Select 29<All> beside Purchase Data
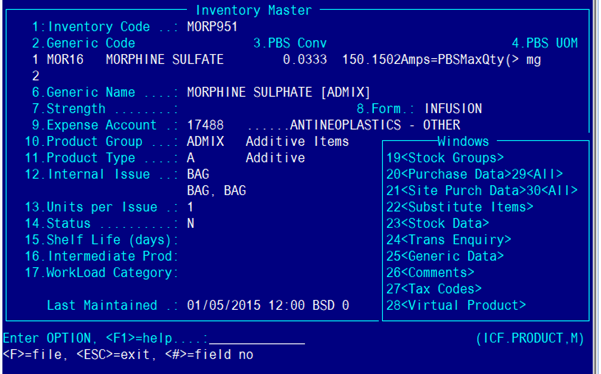This screenshot has width=601, height=374. click(x=537, y=174)
